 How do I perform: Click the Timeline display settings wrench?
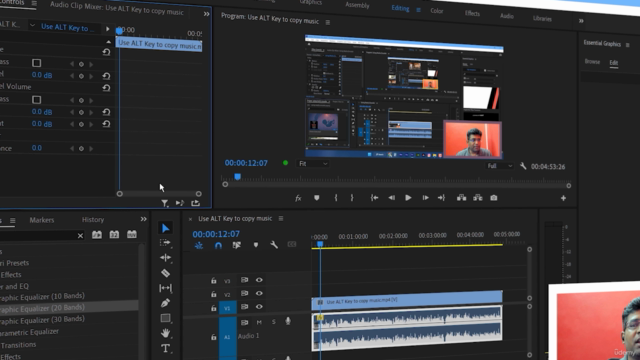click(274, 244)
